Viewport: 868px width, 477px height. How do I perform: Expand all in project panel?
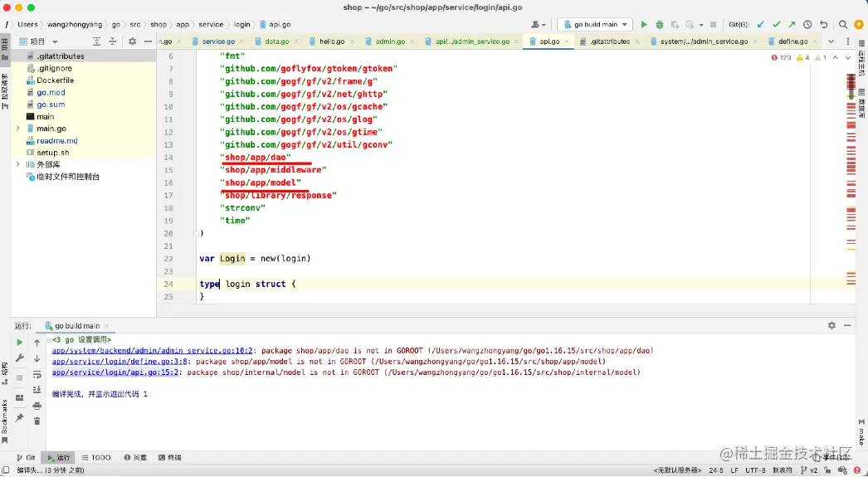[x=96, y=41]
